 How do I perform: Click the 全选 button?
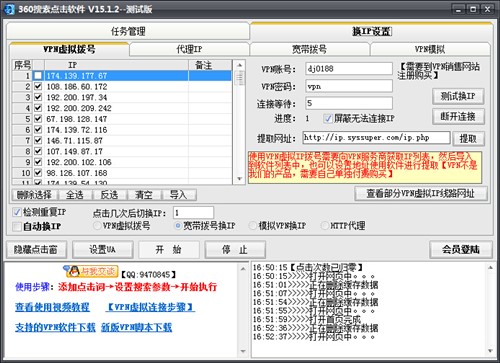(75, 195)
